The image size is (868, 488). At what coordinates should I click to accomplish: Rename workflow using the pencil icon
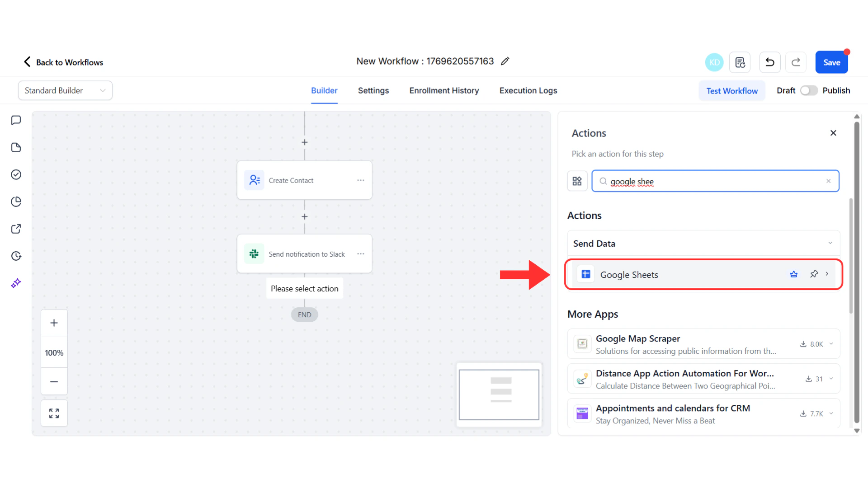tap(505, 61)
